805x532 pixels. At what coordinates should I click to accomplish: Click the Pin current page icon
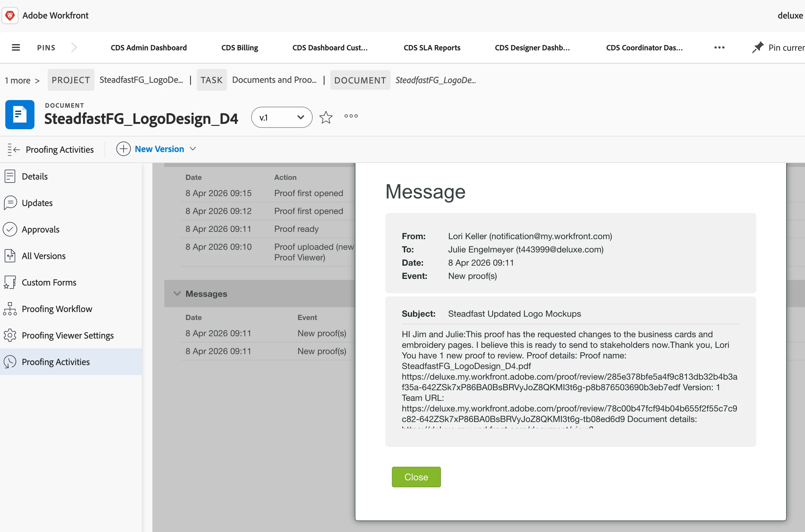758,47
